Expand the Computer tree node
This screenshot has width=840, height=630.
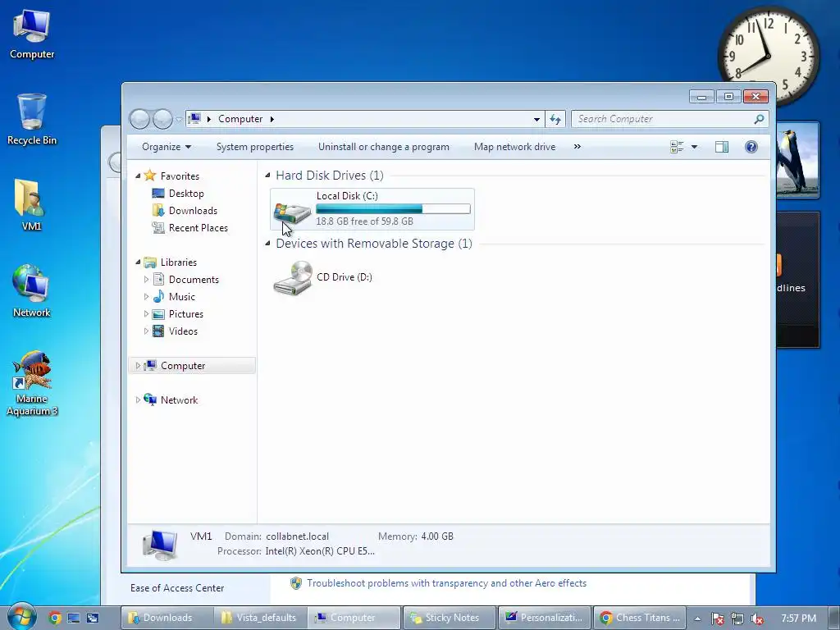pyautogui.click(x=138, y=365)
